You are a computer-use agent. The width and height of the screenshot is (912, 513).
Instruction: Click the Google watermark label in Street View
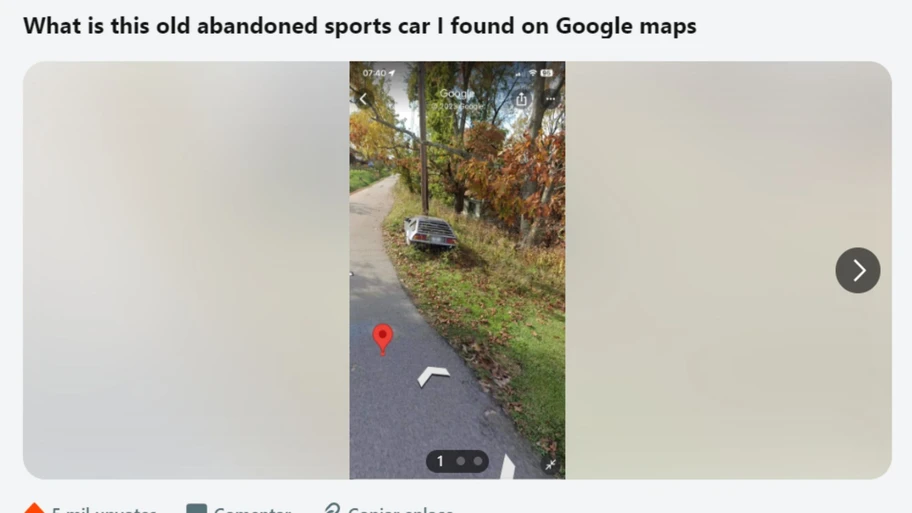pyautogui.click(x=457, y=94)
